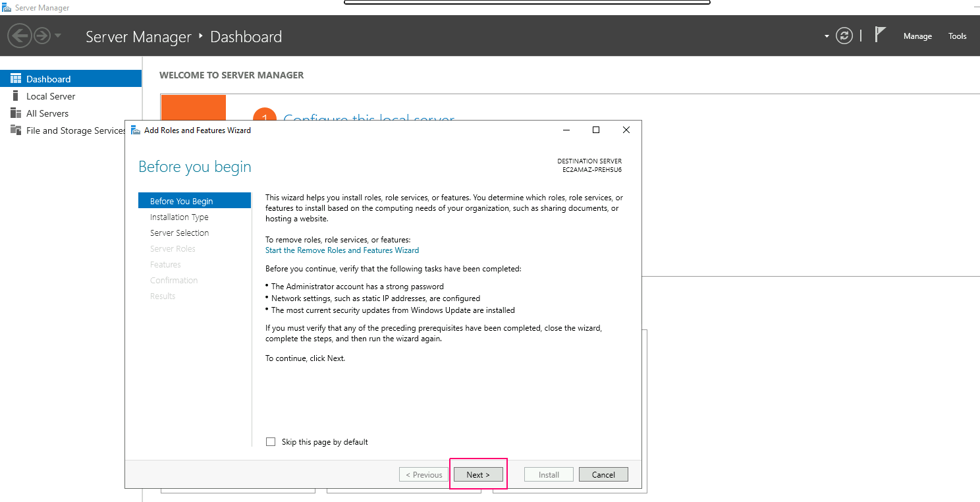Image resolution: width=980 pixels, height=502 pixels.
Task: Open the Manage menu
Action: click(x=917, y=36)
